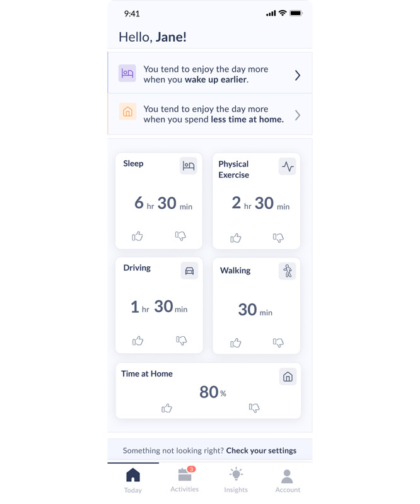Click the car icon on Driving card
The image size is (420, 504).
189,271
